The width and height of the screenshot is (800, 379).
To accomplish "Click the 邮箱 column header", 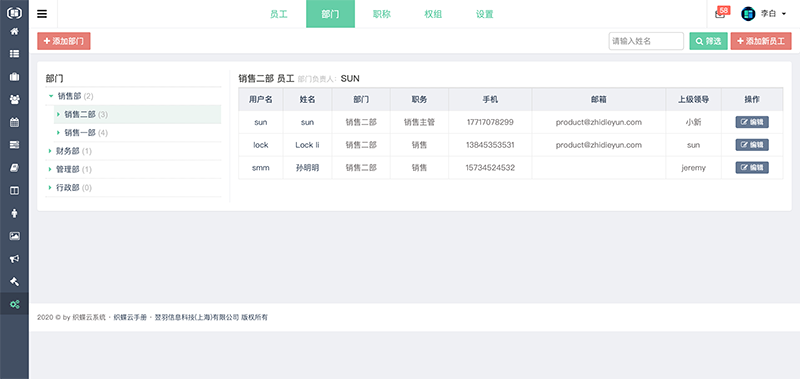I will point(598,99).
